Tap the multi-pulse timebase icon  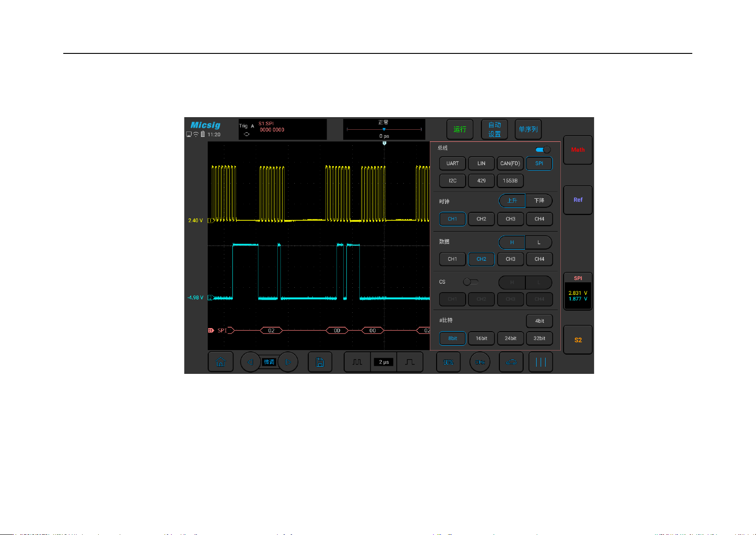tap(357, 362)
